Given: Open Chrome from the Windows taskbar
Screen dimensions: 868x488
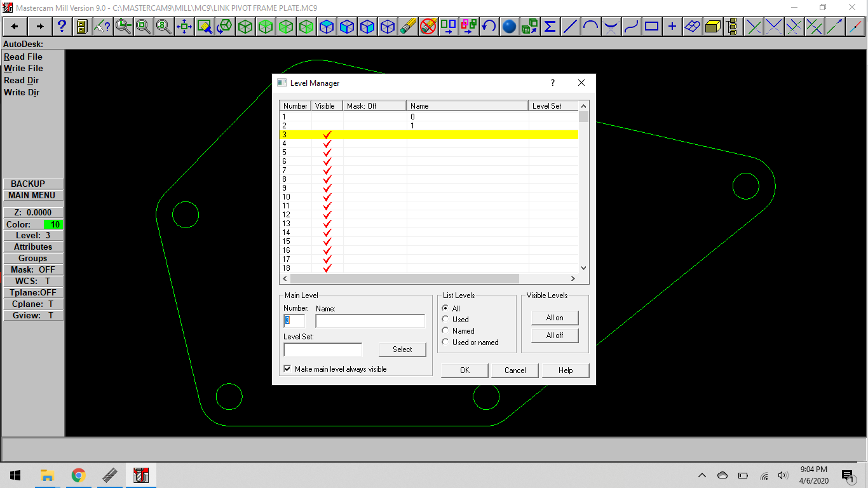Looking at the screenshot, I should click(78, 475).
